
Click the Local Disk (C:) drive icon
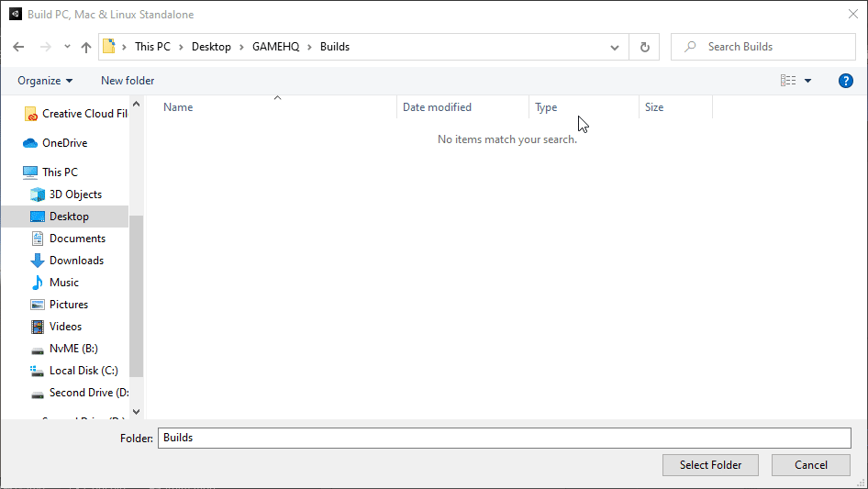click(37, 371)
